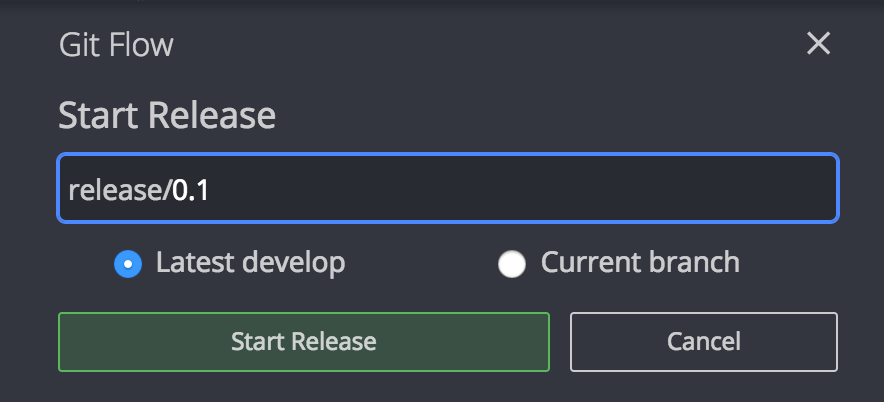Select the Latest develop radio button
The height and width of the screenshot is (402, 884).
click(x=128, y=264)
